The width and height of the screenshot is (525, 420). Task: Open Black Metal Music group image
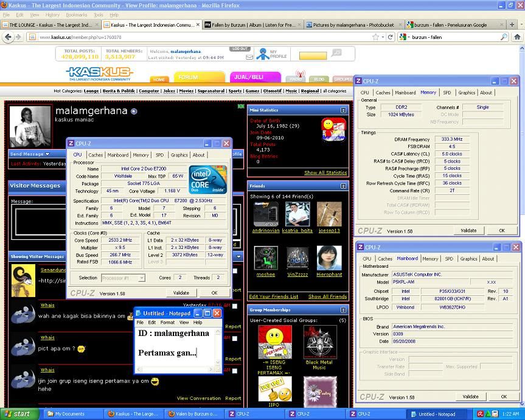click(x=319, y=341)
